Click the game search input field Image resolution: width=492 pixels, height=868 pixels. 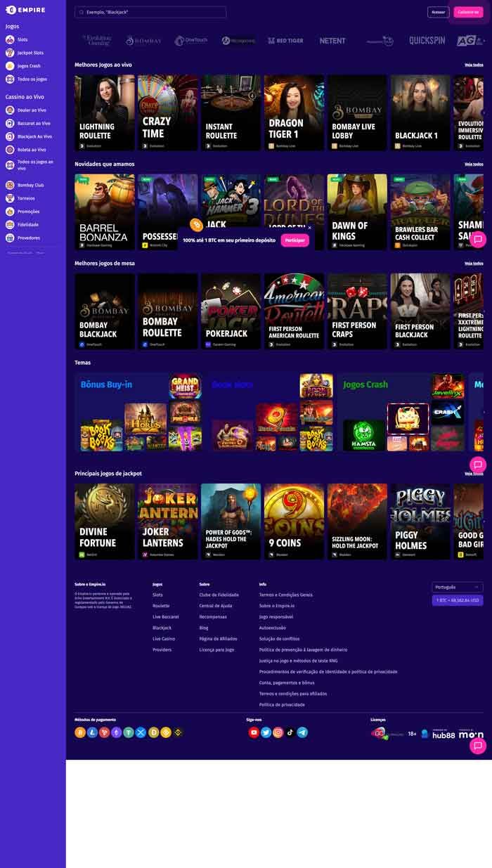[x=150, y=12]
